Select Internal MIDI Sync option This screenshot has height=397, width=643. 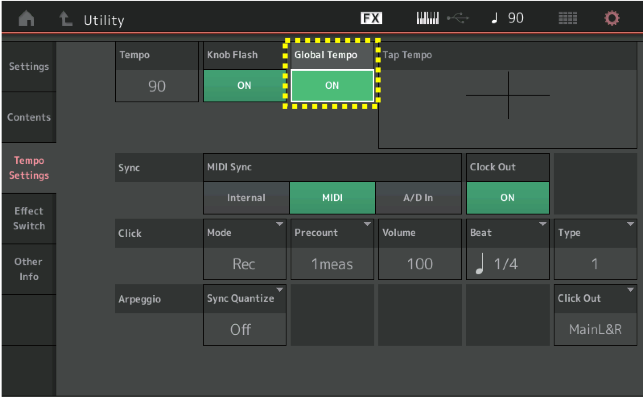pos(246,198)
